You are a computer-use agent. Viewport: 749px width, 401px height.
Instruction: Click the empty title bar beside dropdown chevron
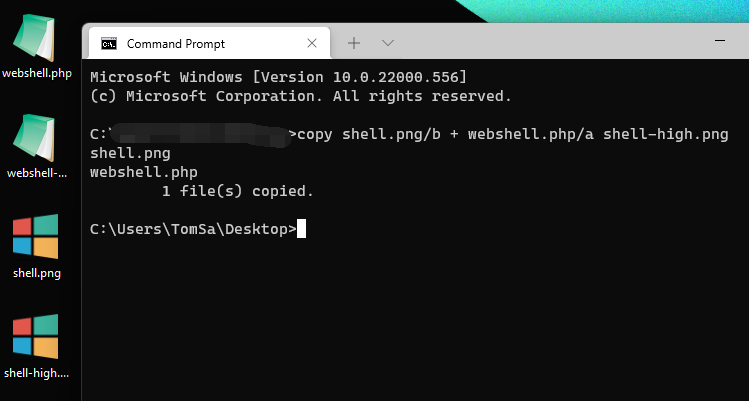pos(549,42)
